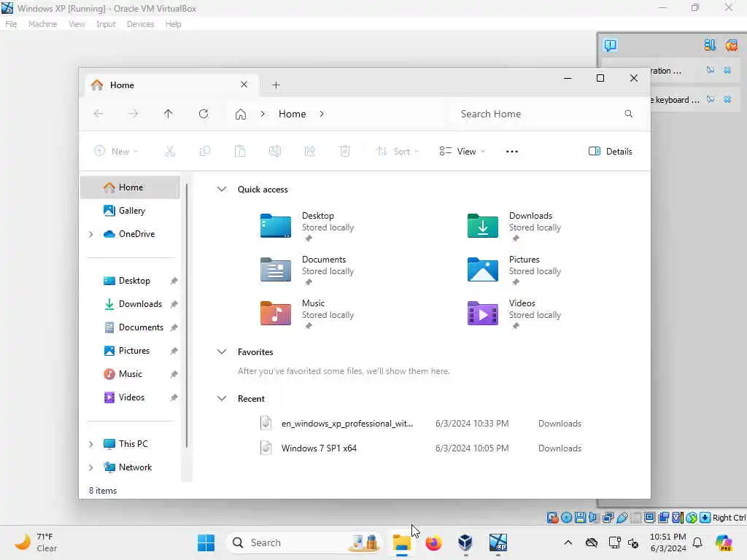Select Home in the navigation pane
The width and height of the screenshot is (747, 560).
point(130,187)
